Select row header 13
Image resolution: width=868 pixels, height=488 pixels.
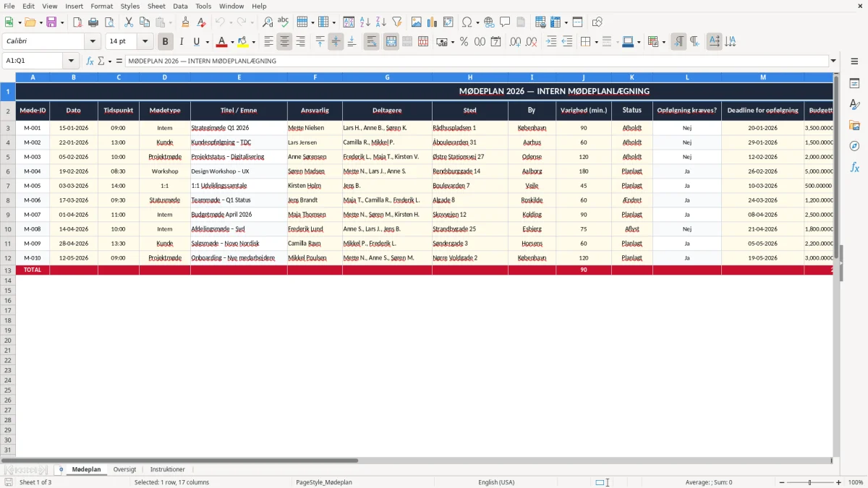pyautogui.click(x=8, y=270)
